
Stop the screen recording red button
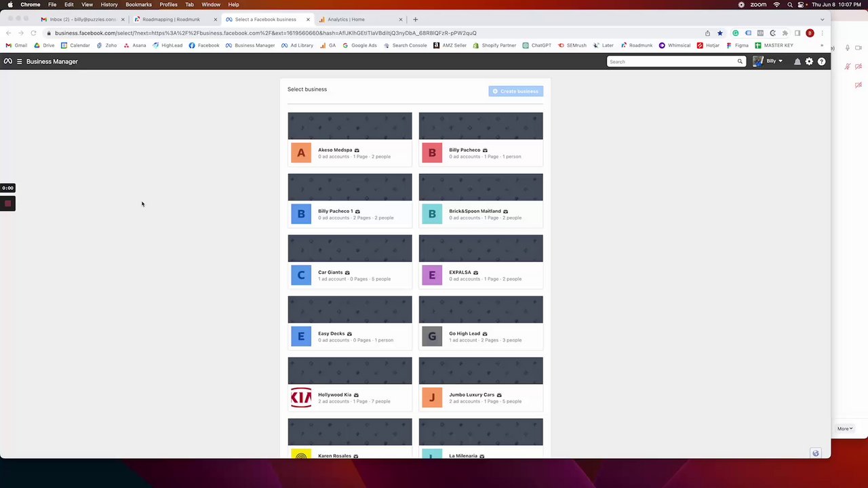pos(7,203)
